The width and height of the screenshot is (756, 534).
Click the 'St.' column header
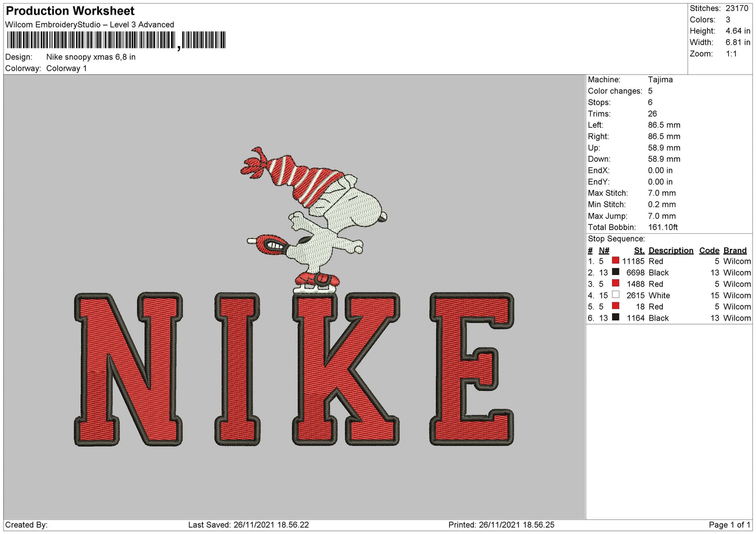coord(639,251)
